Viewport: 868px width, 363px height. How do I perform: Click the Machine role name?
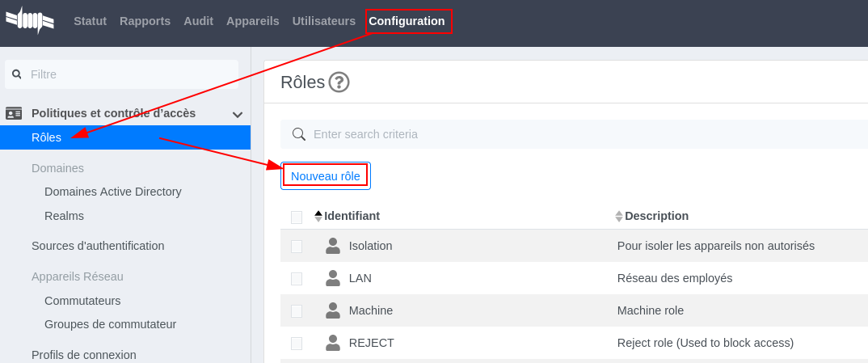[x=371, y=310]
